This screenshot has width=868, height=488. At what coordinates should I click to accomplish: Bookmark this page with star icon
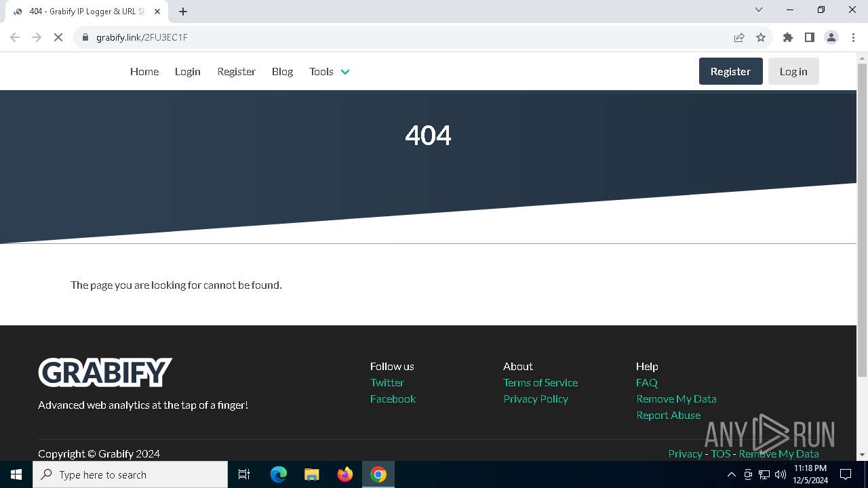pyautogui.click(x=761, y=37)
